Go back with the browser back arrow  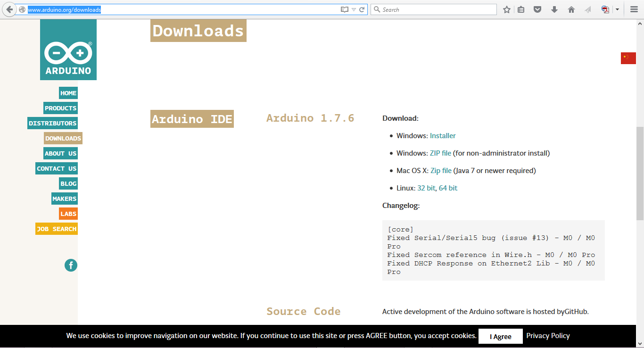[9, 9]
